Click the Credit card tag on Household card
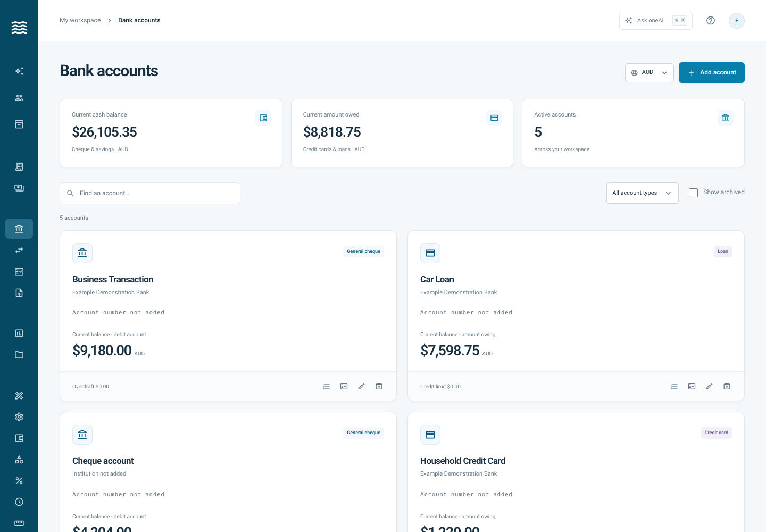Viewport: 766px width, 532px height. (717, 433)
